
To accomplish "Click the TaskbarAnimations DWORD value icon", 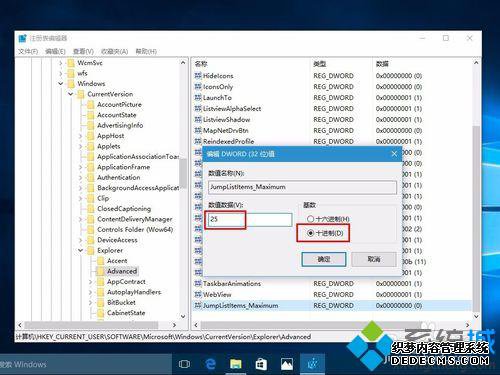I will [198, 284].
